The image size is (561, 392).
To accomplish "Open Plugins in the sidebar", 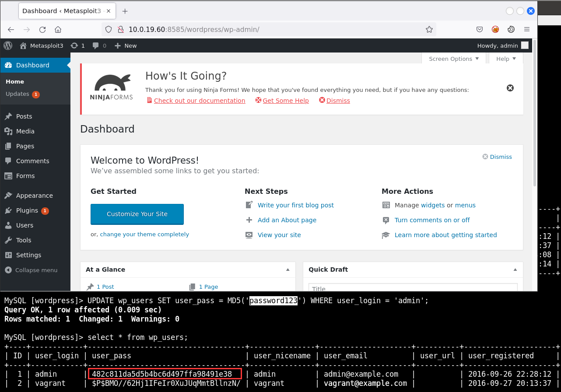I will 27,210.
